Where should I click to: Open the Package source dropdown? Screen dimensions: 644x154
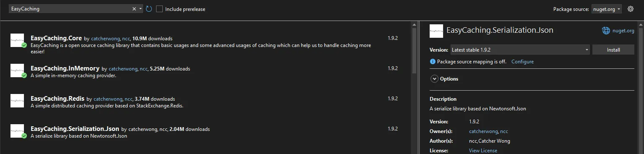(x=606, y=9)
